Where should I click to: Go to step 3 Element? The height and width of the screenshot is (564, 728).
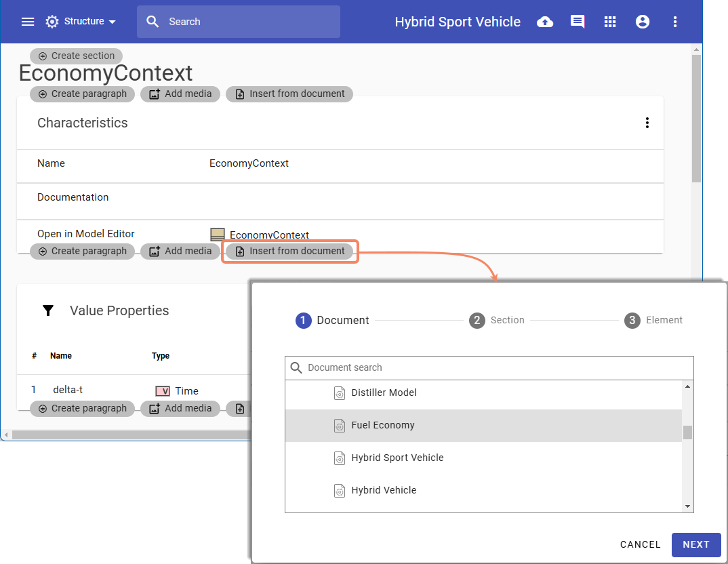tap(653, 321)
